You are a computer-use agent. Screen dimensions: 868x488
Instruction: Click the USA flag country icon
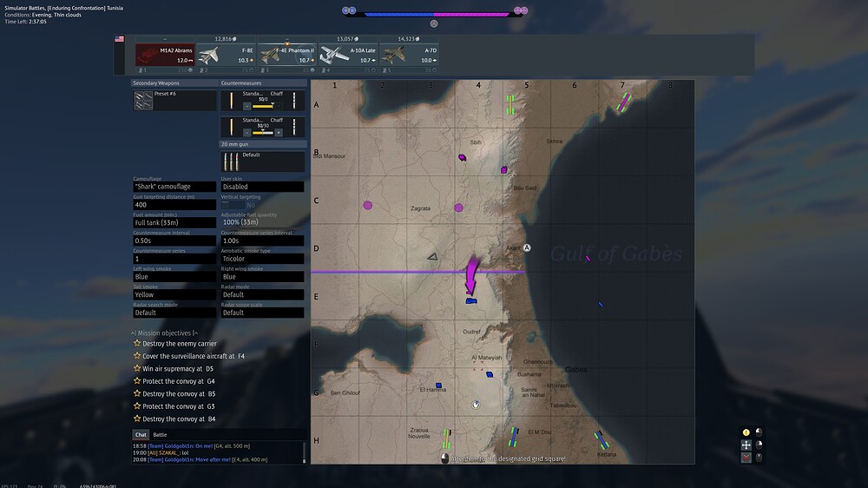click(120, 39)
